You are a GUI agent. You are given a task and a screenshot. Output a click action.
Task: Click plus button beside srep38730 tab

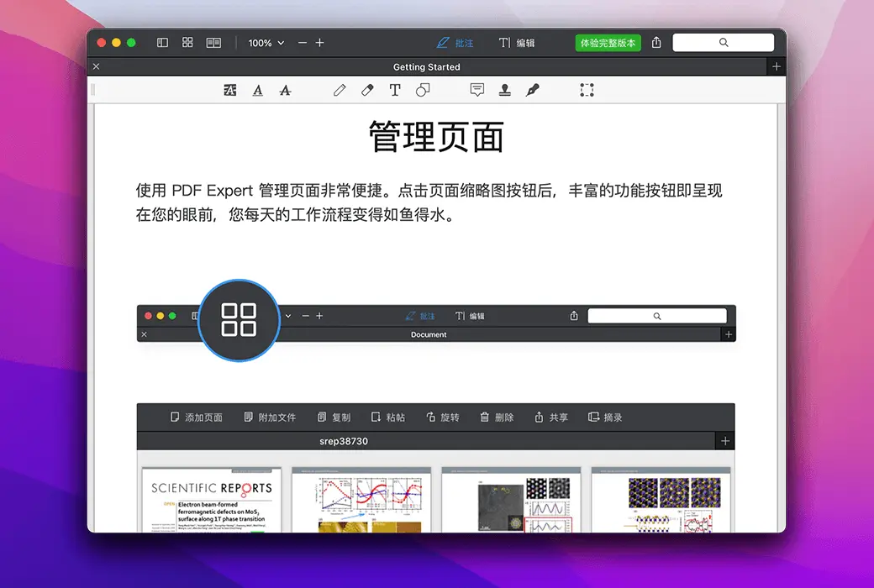coord(724,441)
